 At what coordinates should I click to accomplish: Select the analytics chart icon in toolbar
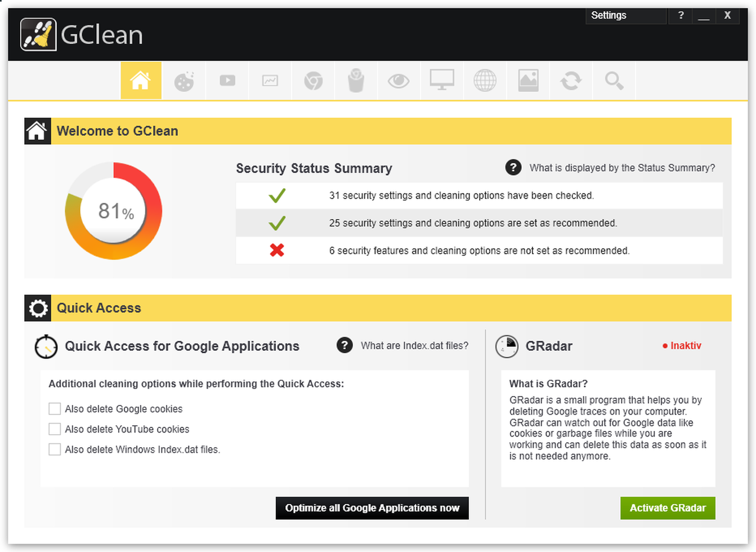(270, 81)
